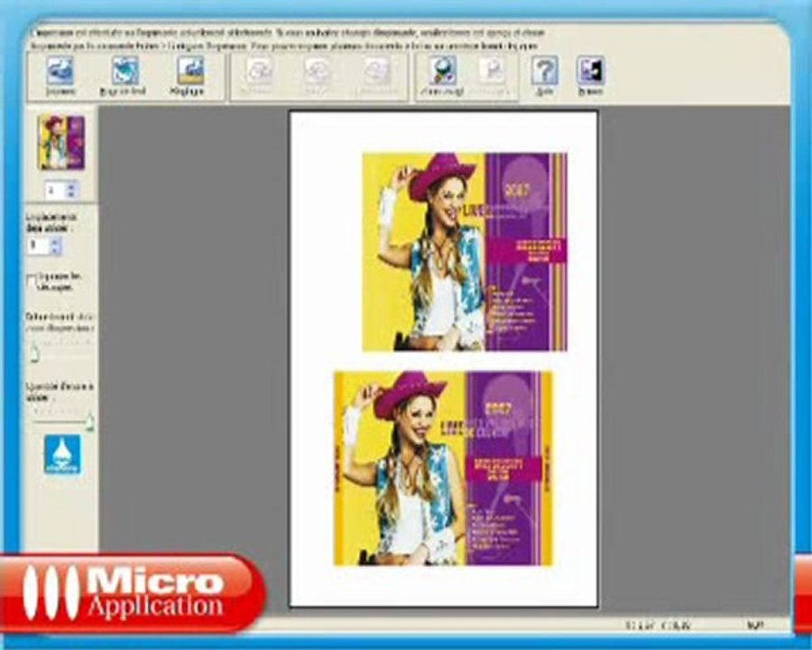Click the print offset slider handle

[x=33, y=352]
